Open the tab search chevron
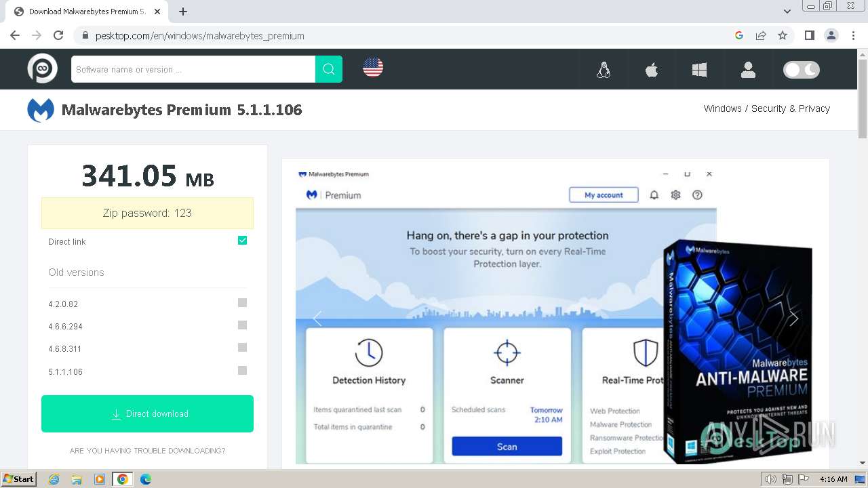 point(787,12)
